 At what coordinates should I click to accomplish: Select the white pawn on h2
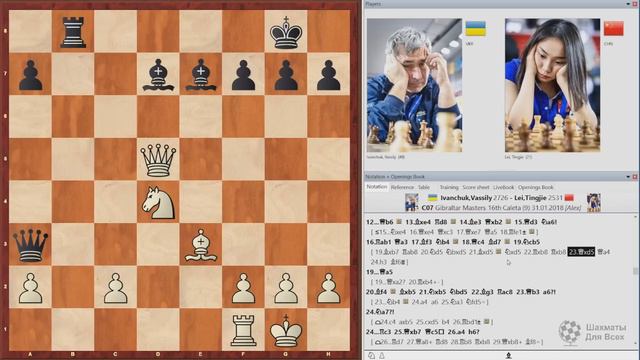(329, 288)
